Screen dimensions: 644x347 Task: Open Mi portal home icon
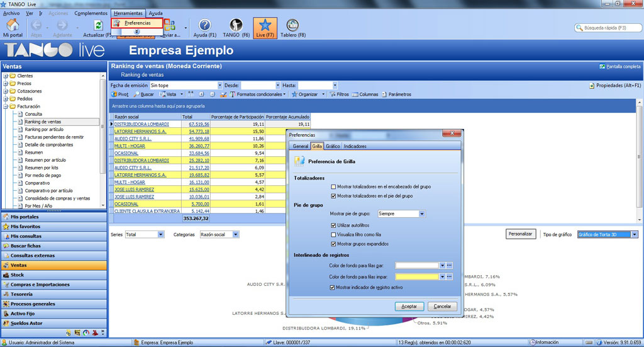coord(13,25)
